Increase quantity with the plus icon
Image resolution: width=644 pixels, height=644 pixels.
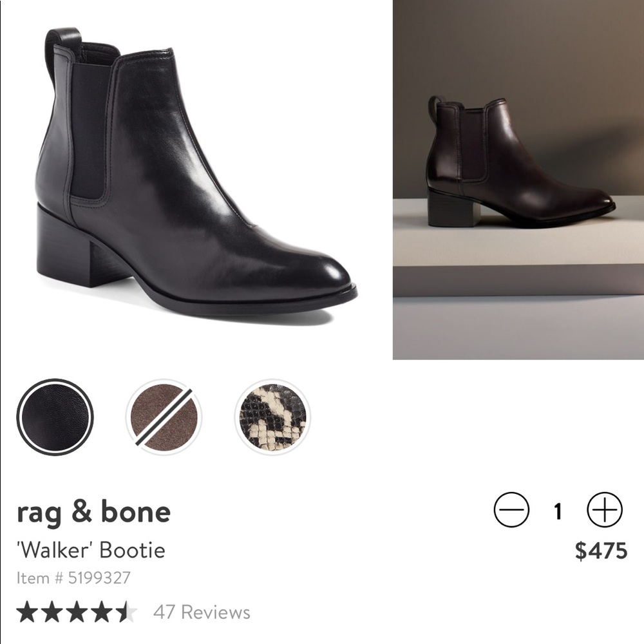[x=603, y=508]
